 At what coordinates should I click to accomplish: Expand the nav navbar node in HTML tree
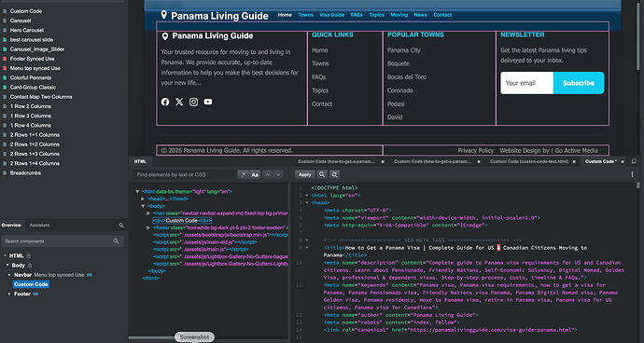(x=148, y=213)
